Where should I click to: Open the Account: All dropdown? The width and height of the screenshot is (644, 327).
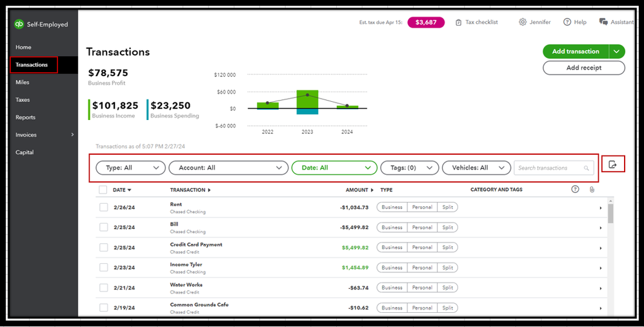click(x=228, y=168)
